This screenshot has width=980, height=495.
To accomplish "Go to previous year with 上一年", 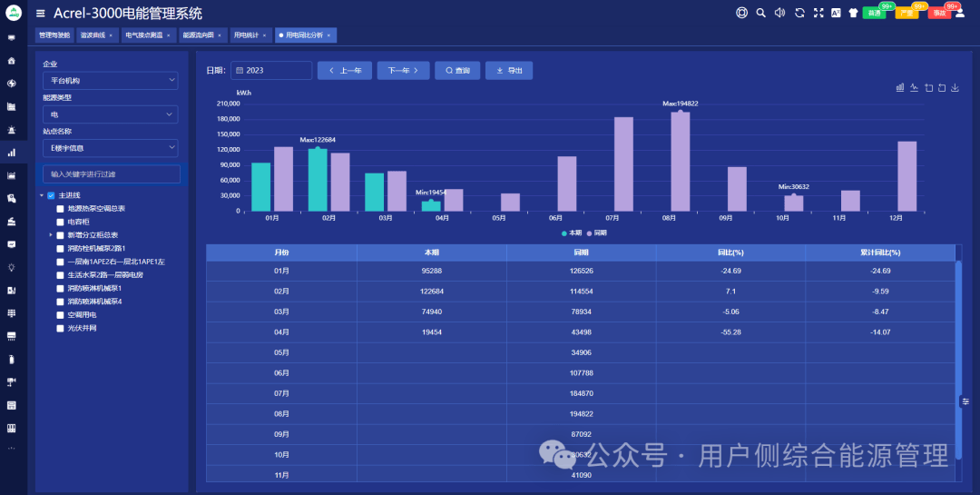I will tap(345, 71).
